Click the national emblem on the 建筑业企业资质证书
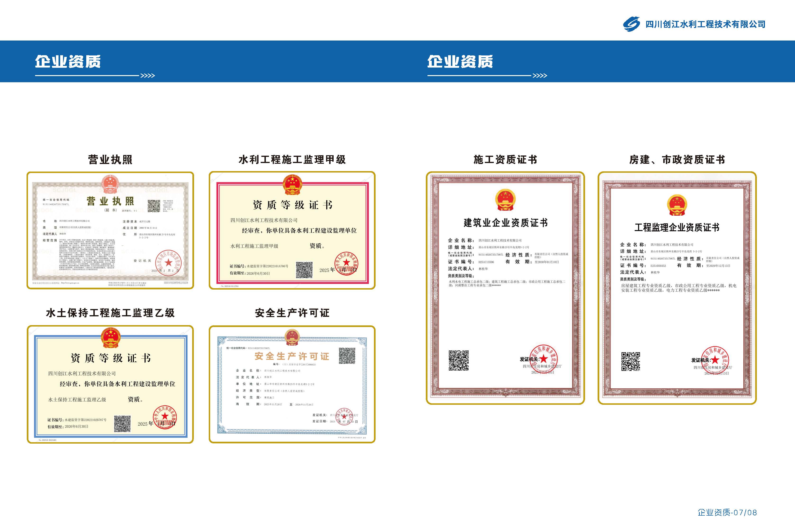This screenshot has width=795, height=532. [x=505, y=200]
